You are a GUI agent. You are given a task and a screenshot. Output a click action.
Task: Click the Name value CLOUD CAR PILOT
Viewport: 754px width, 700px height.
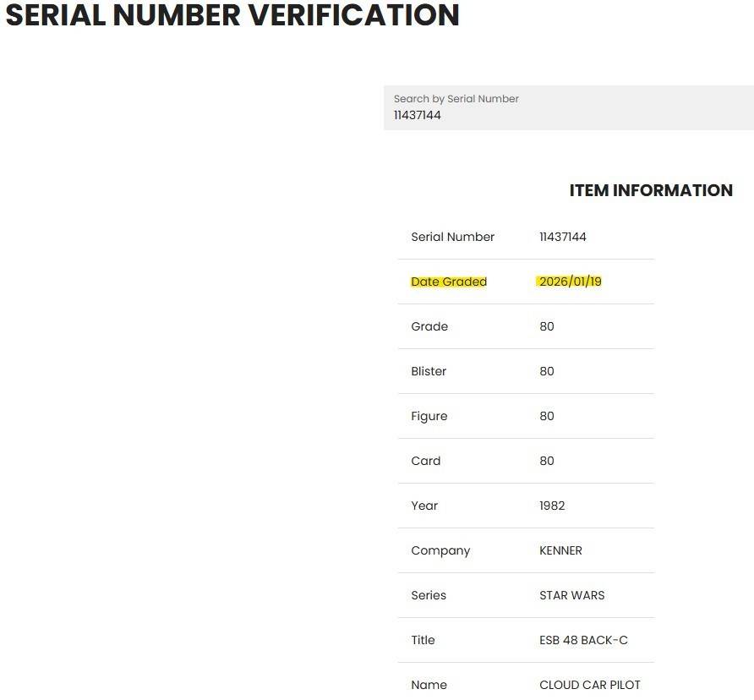(589, 685)
